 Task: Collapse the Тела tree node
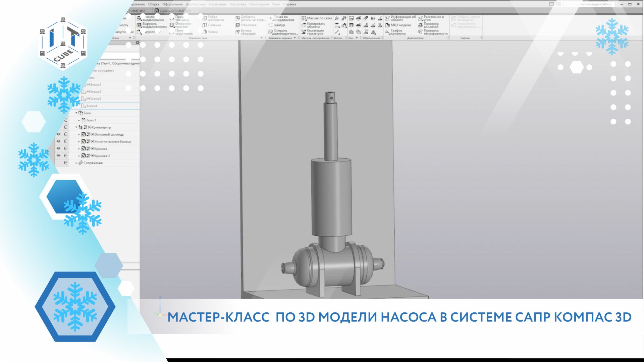[x=76, y=113]
